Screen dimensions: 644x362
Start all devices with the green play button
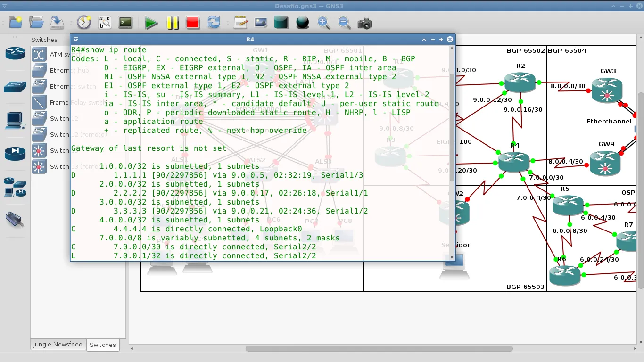pos(151,22)
